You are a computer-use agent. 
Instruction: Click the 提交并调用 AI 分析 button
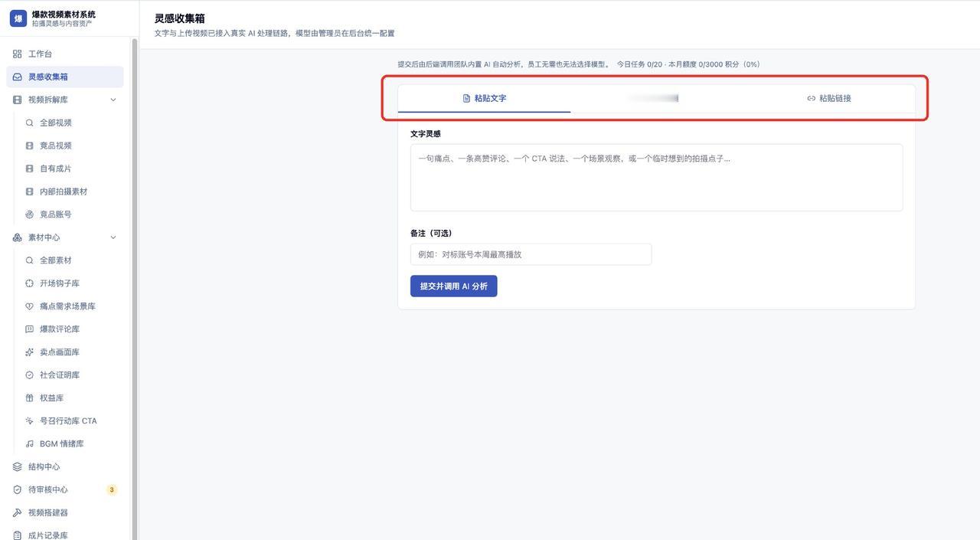click(x=453, y=286)
